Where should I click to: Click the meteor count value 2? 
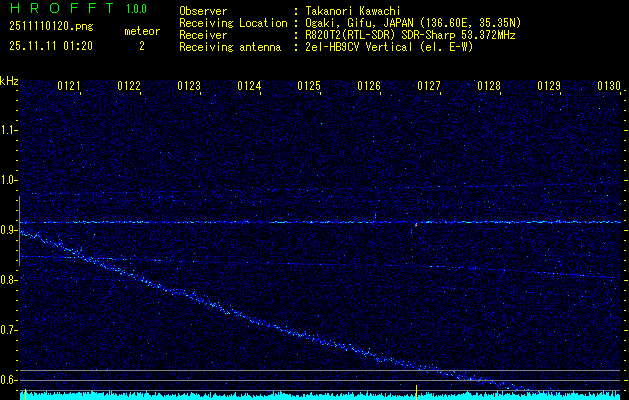[x=141, y=46]
